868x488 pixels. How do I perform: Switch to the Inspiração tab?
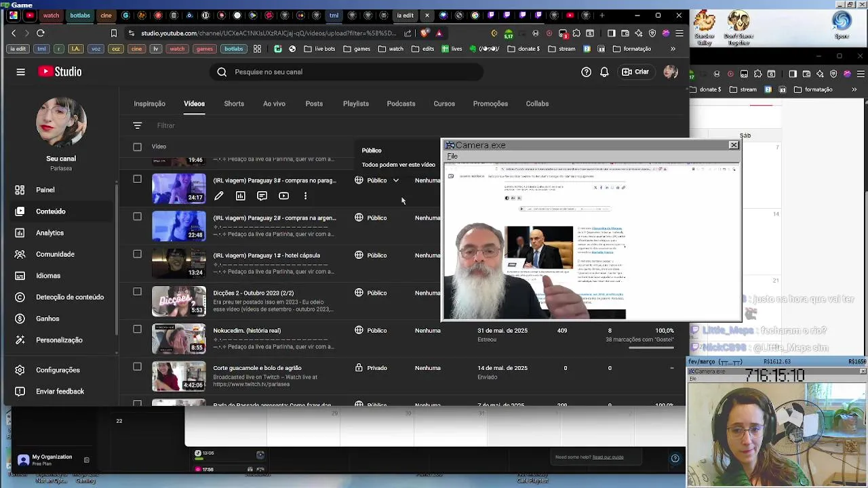[149, 104]
